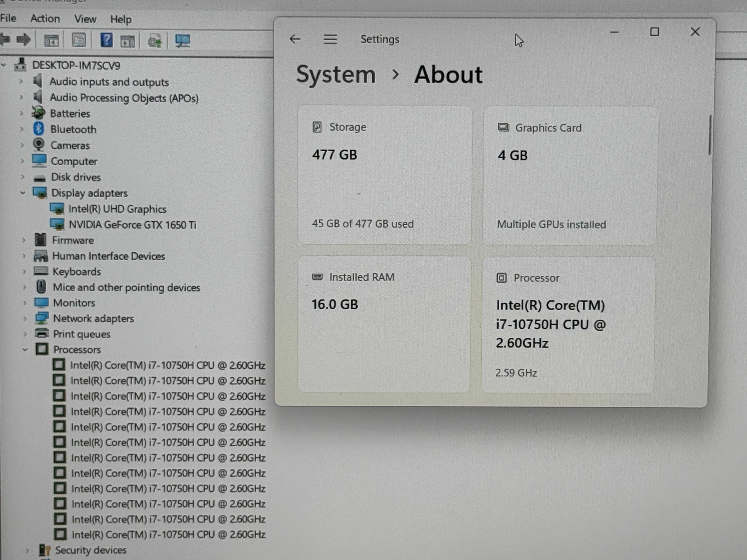Go back using Settings back arrow

[x=295, y=39]
